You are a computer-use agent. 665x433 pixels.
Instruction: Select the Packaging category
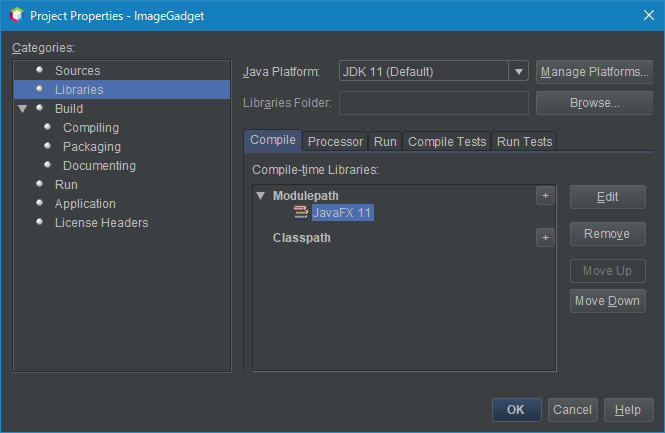click(x=92, y=147)
